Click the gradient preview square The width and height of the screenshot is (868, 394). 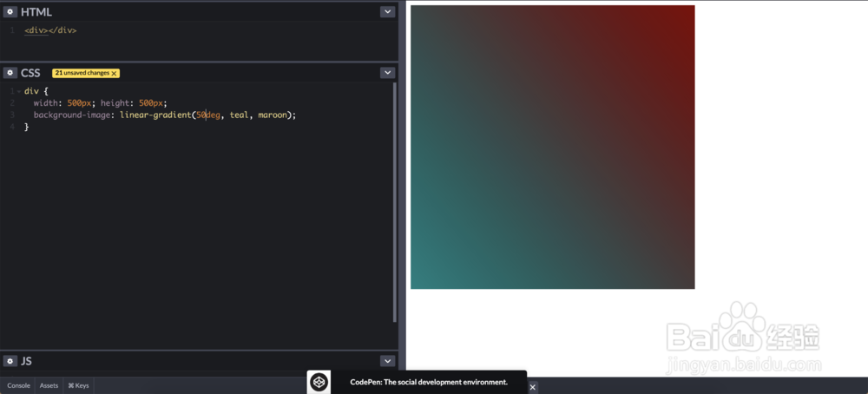click(552, 147)
